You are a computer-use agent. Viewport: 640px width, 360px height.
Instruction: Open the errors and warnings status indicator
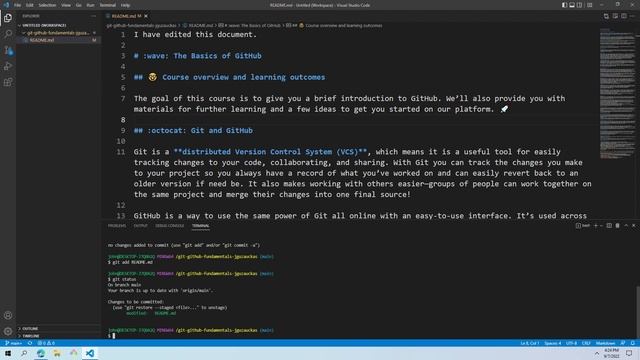46,343
